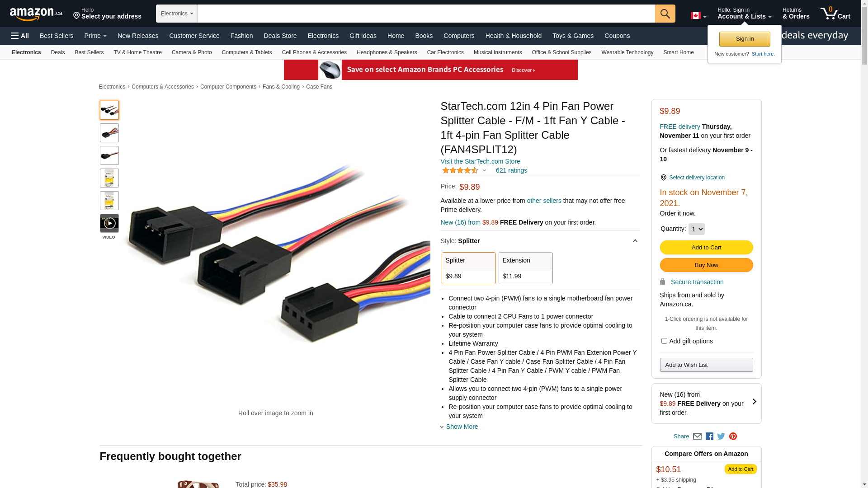This screenshot has height=488, width=868.
Task: Open Headphones & Speakers subcategory
Action: 387,52
